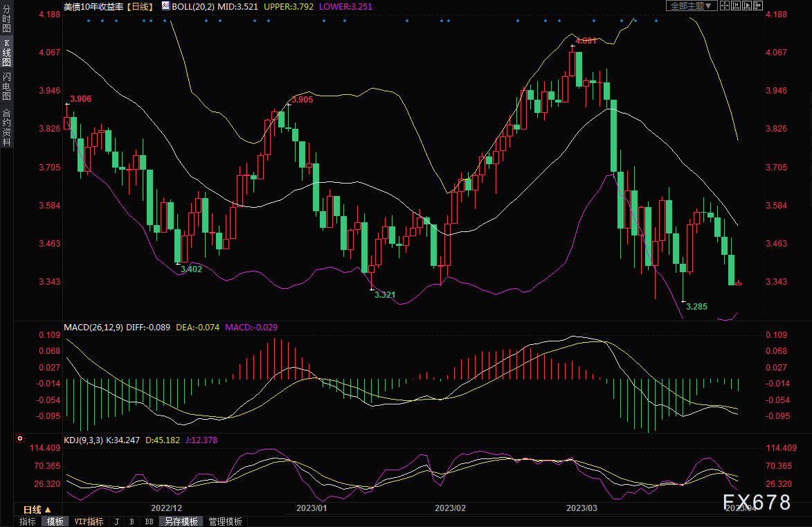Open the 指标 tab
This screenshot has width=812, height=527.
coord(28,521)
